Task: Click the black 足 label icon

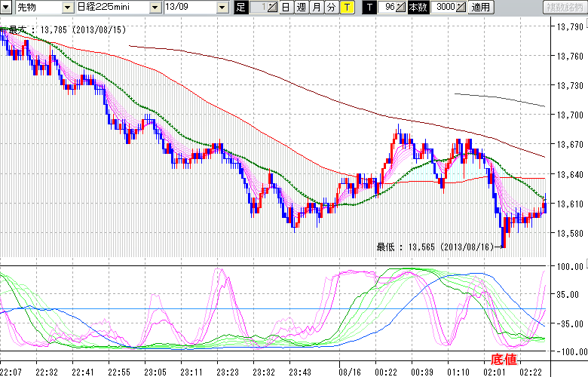Action: pos(240,8)
